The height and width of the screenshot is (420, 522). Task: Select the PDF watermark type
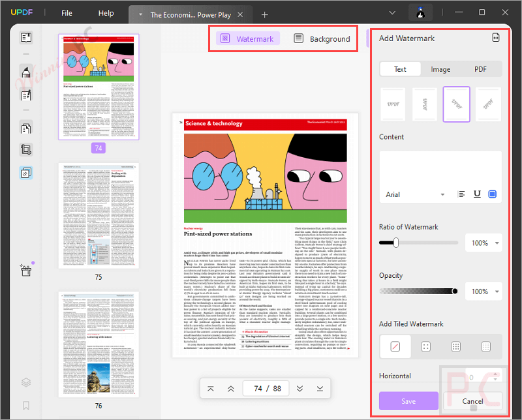480,69
